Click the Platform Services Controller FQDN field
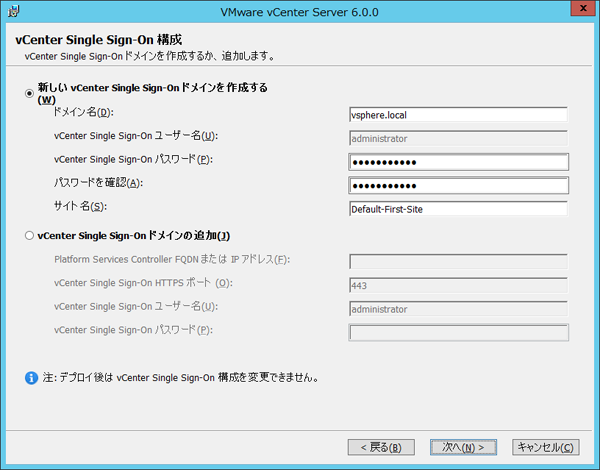 point(458,262)
